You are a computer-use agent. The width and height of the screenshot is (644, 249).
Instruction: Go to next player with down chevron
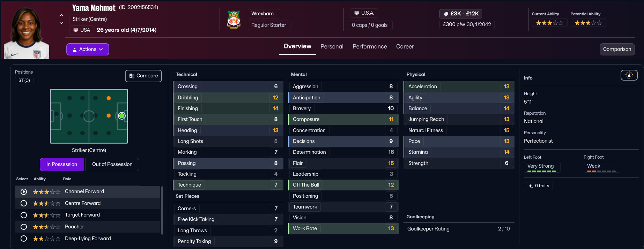click(x=61, y=23)
